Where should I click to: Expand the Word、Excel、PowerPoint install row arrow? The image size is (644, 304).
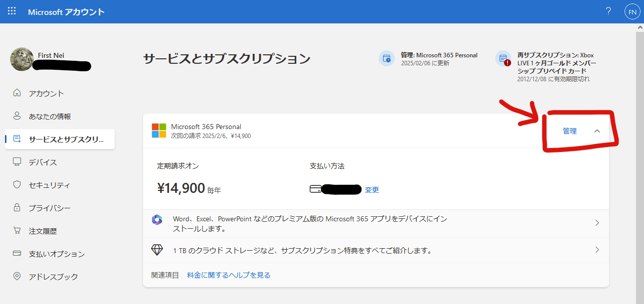point(597,223)
